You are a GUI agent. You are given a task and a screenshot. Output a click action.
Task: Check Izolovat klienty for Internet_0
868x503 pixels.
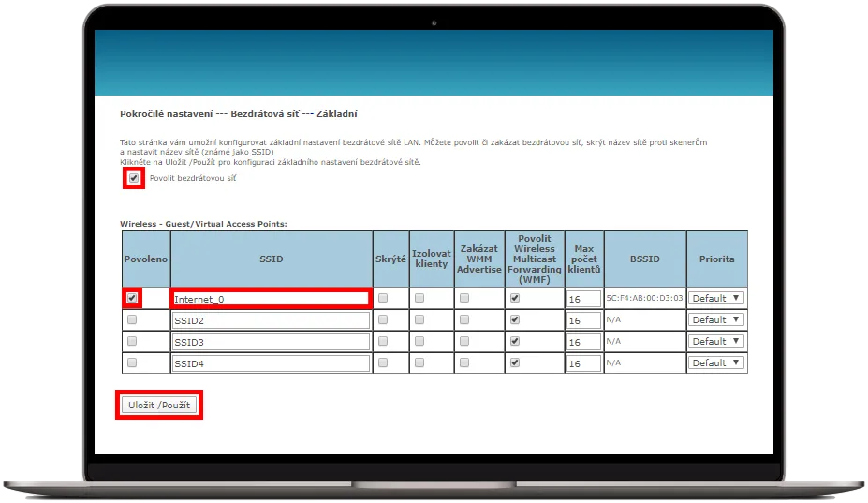coord(419,298)
